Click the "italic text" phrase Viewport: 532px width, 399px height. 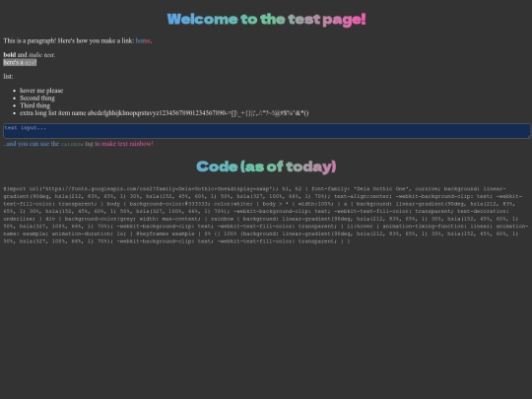[x=41, y=55]
